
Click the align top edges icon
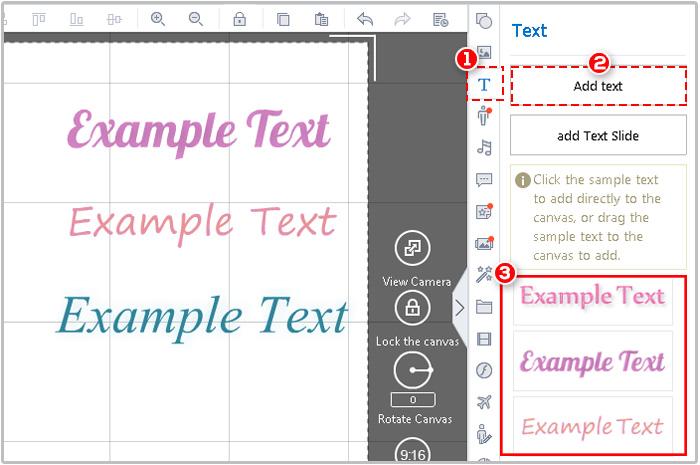(39, 20)
